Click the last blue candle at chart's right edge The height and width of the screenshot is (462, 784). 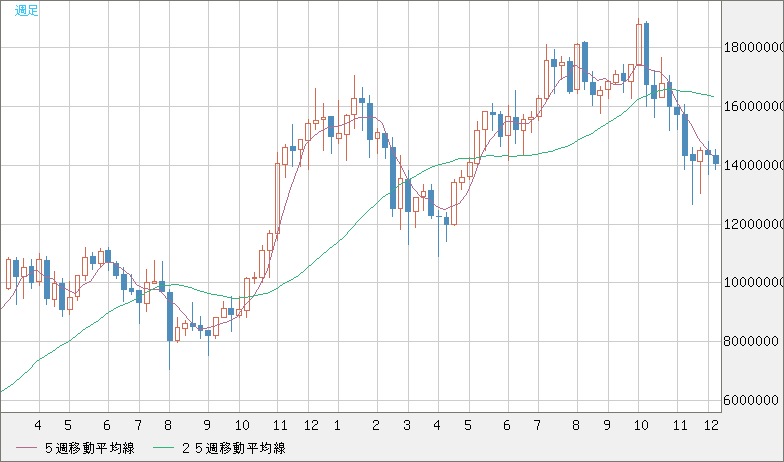(x=716, y=159)
